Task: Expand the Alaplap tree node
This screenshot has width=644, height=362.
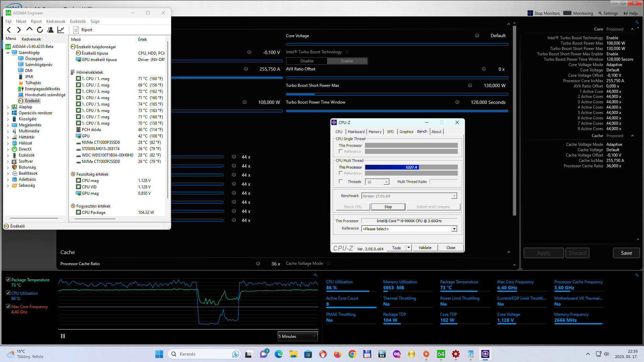Action: tap(8, 107)
